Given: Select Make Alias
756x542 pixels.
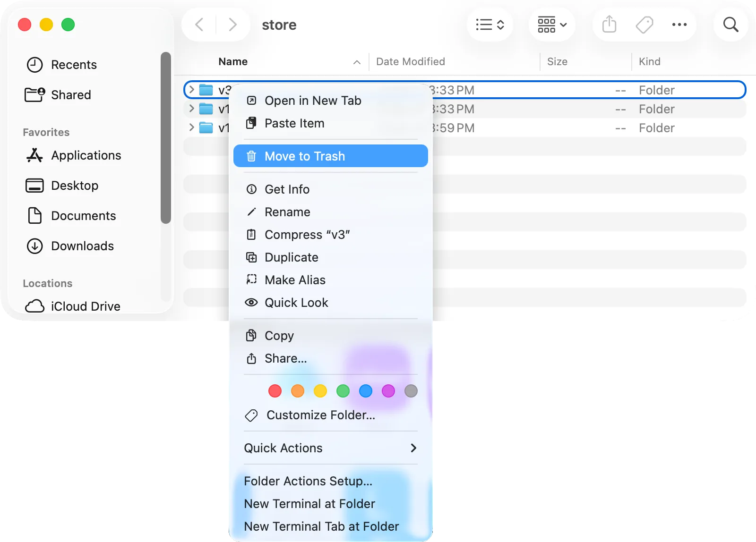Looking at the screenshot, I should click(x=331, y=280).
